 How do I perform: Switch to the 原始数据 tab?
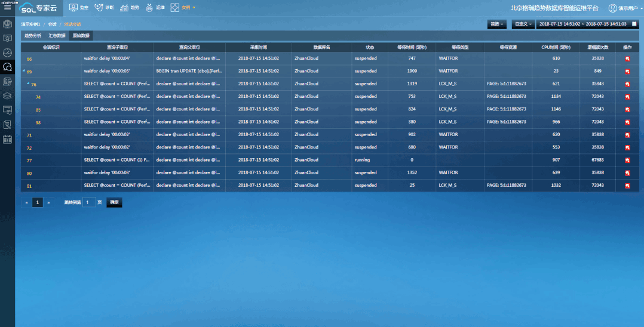pos(81,36)
